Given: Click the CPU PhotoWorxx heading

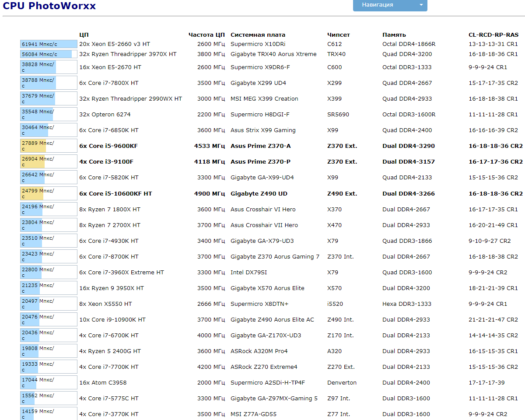Looking at the screenshot, I should (49, 6).
